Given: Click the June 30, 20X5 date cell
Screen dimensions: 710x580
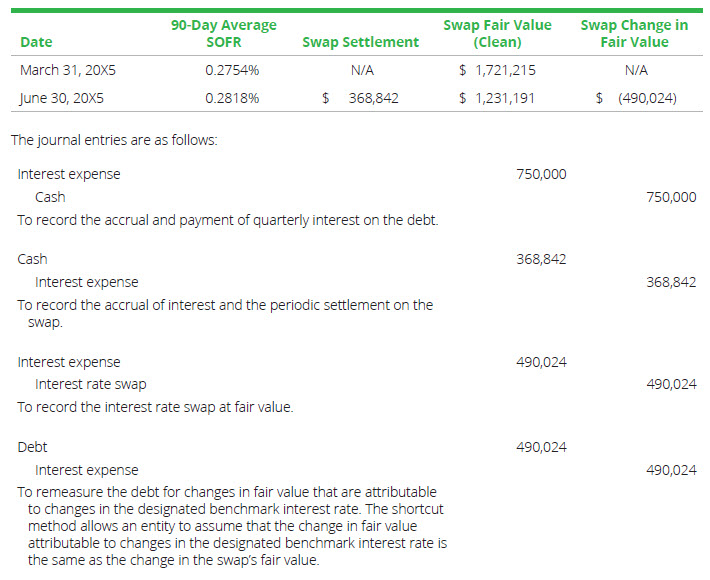Looking at the screenshot, I should point(63,98).
